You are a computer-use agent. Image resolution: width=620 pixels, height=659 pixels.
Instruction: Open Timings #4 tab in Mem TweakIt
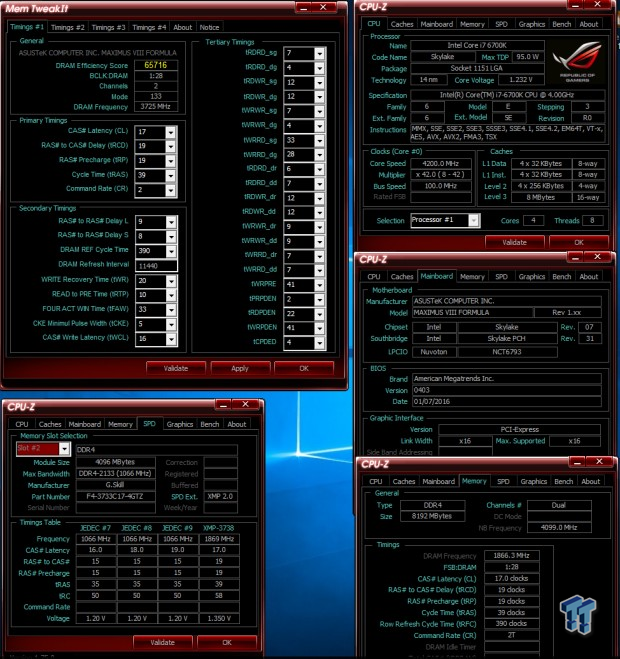click(149, 27)
